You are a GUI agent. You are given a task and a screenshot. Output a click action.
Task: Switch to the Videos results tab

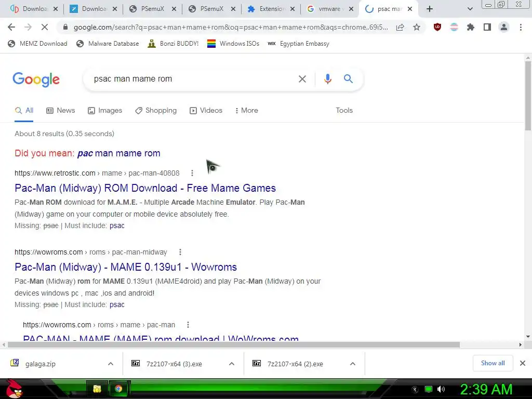click(206, 111)
